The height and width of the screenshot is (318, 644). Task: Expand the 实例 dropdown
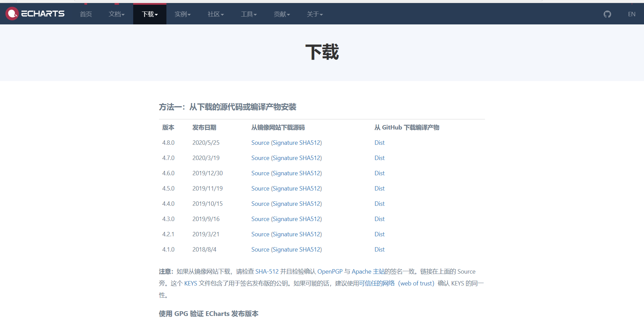coord(183,14)
